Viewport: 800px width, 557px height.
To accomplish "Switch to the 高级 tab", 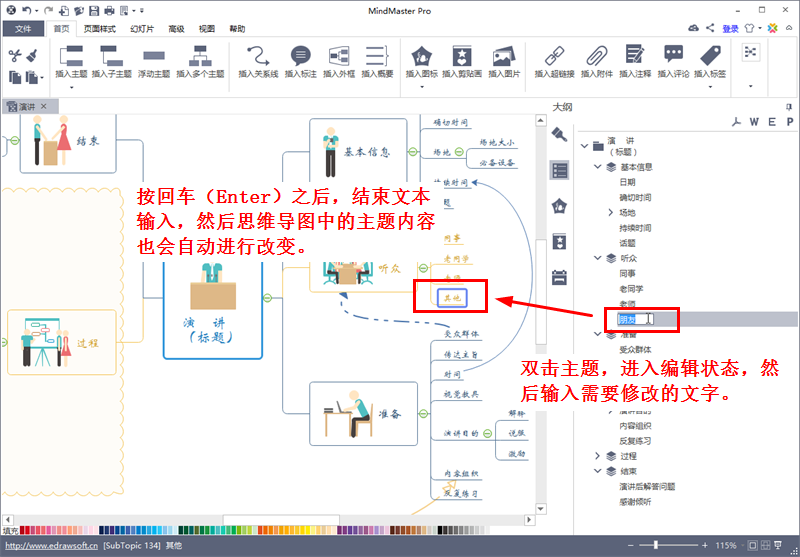I will coord(176,29).
